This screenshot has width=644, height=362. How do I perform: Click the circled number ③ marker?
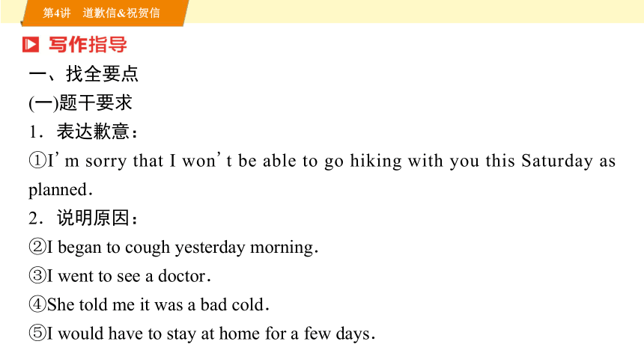pyautogui.click(x=37, y=276)
